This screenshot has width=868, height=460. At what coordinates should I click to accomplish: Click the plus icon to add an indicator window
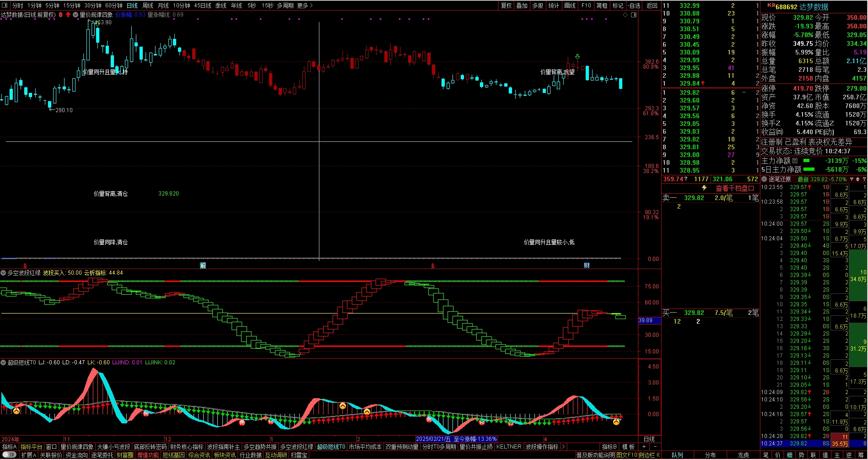644,447
